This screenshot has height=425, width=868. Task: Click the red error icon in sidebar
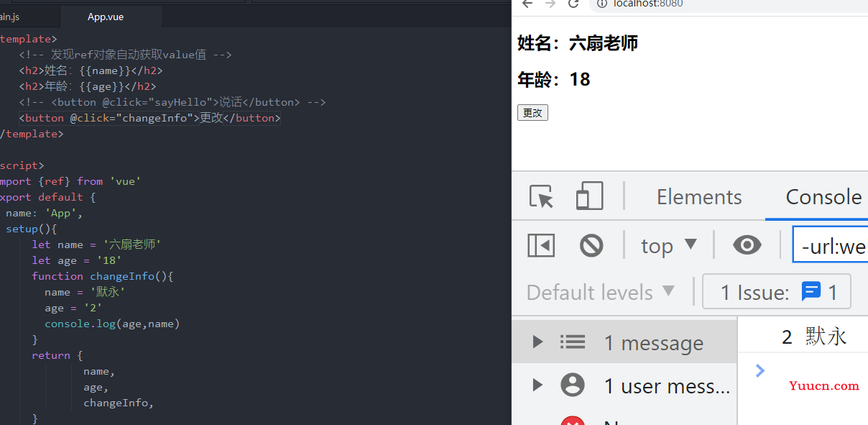tap(573, 421)
